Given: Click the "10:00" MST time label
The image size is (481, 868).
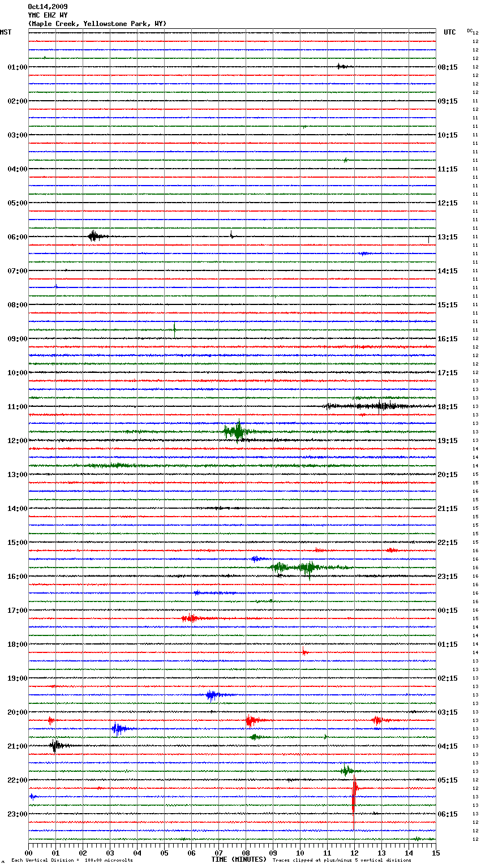Looking at the screenshot, I should tap(18, 373).
